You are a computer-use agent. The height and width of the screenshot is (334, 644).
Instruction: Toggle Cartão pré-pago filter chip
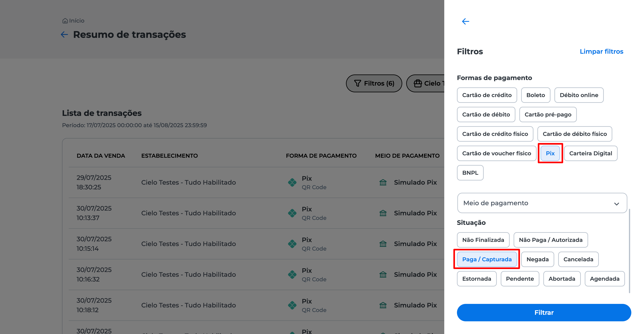[548, 115]
